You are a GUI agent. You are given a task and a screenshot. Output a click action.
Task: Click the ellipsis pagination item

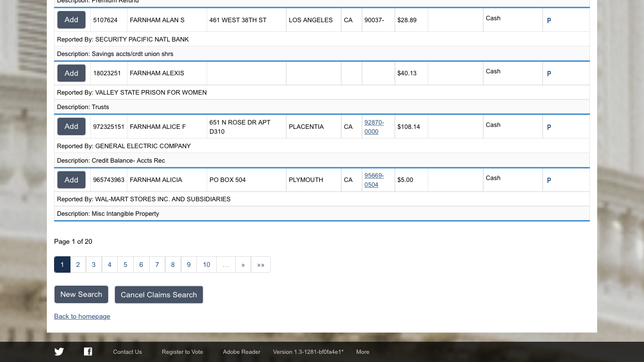(226, 265)
